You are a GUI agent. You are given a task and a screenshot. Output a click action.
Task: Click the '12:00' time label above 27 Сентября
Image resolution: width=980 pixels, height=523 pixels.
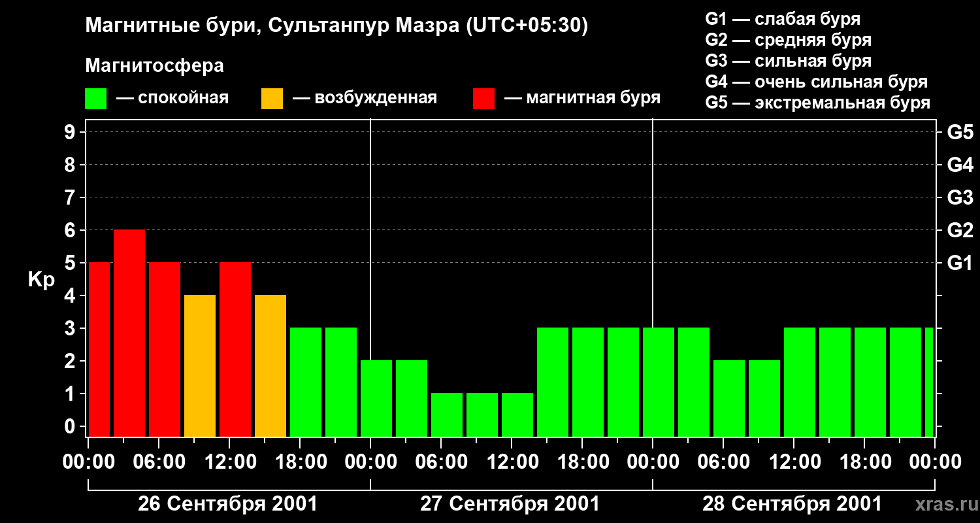[512, 462]
